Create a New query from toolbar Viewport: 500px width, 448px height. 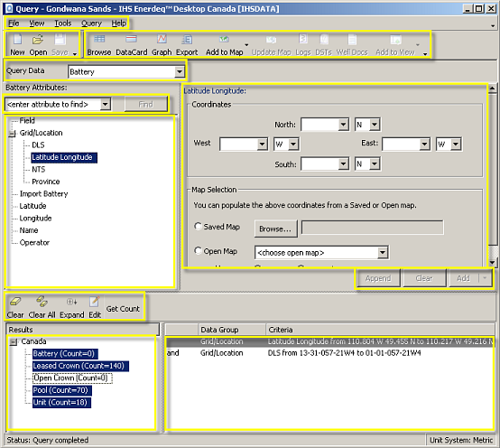[x=17, y=44]
